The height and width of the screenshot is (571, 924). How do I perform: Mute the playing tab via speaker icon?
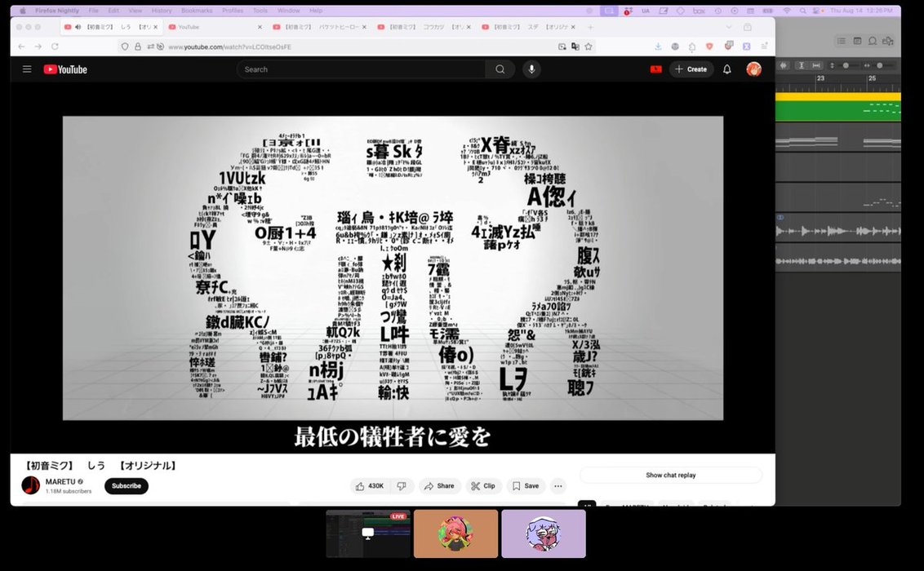coord(78,27)
